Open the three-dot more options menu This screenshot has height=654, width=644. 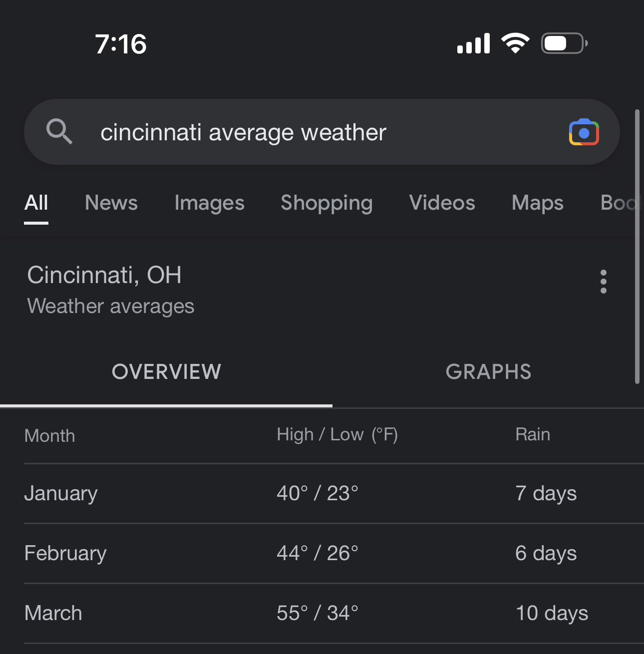603,282
